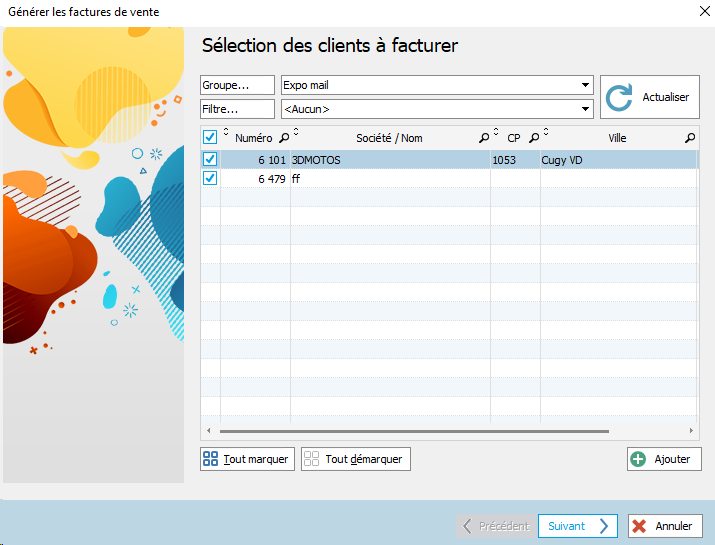Select the client number 6 479 cell
Viewport: 715px width, 545px height.
(x=255, y=179)
